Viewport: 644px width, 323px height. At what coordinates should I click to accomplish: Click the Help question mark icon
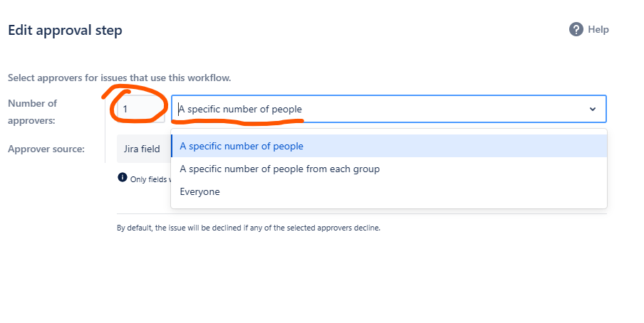tap(576, 30)
